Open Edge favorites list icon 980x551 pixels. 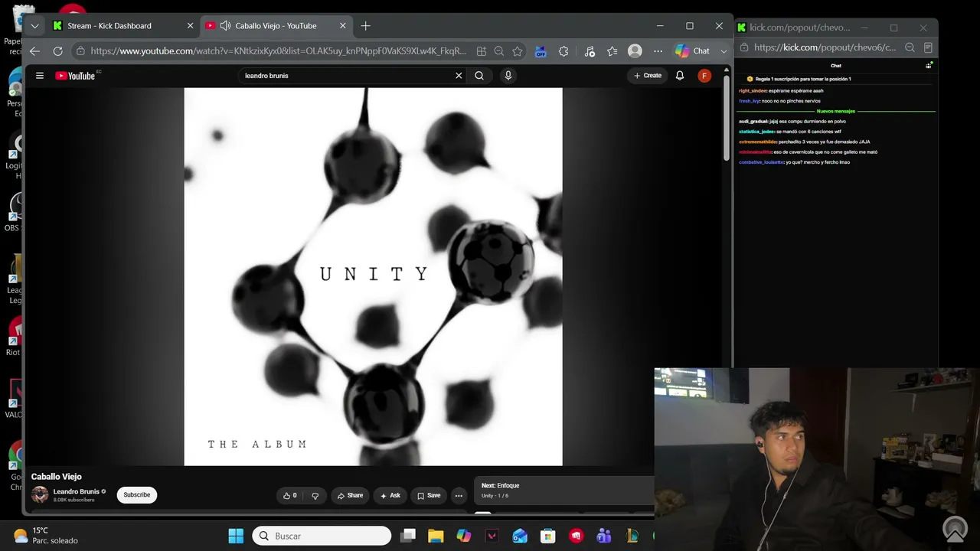point(612,51)
